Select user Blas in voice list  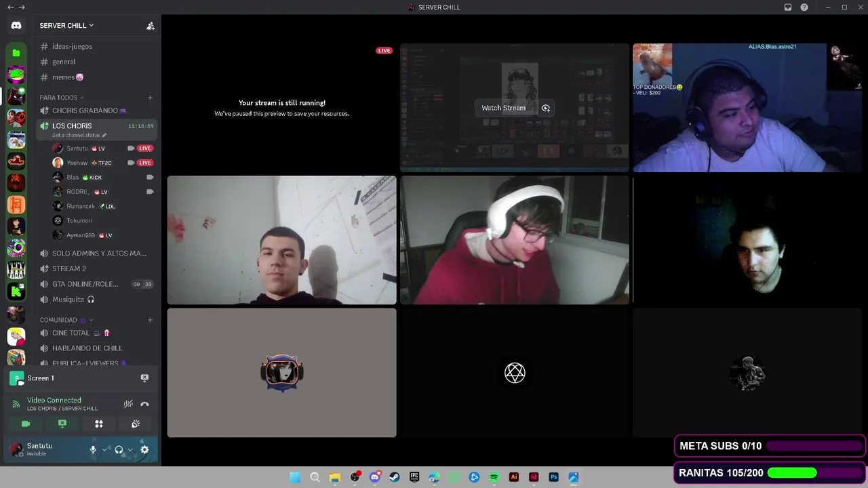[x=102, y=178]
